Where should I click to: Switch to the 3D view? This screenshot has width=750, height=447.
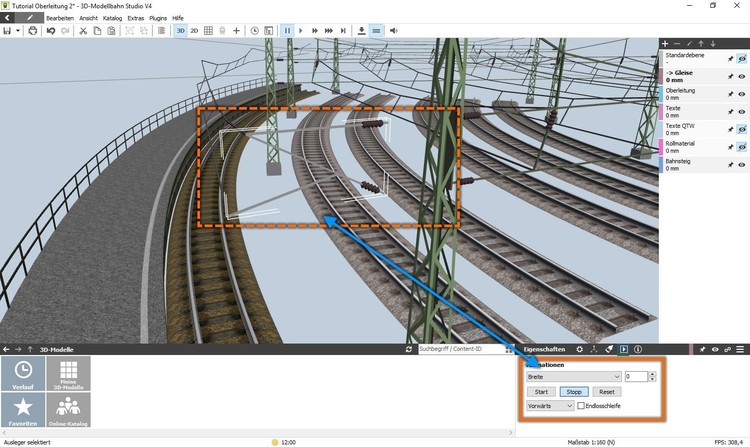click(x=180, y=31)
